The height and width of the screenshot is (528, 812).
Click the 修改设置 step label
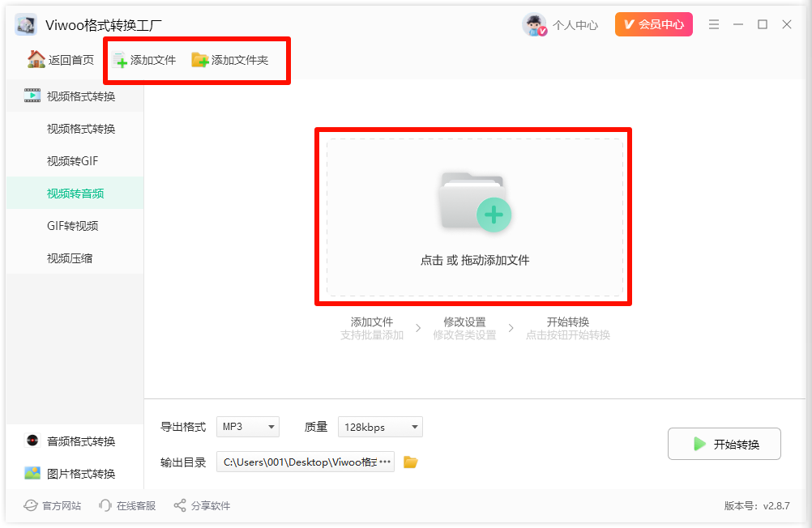[464, 321]
